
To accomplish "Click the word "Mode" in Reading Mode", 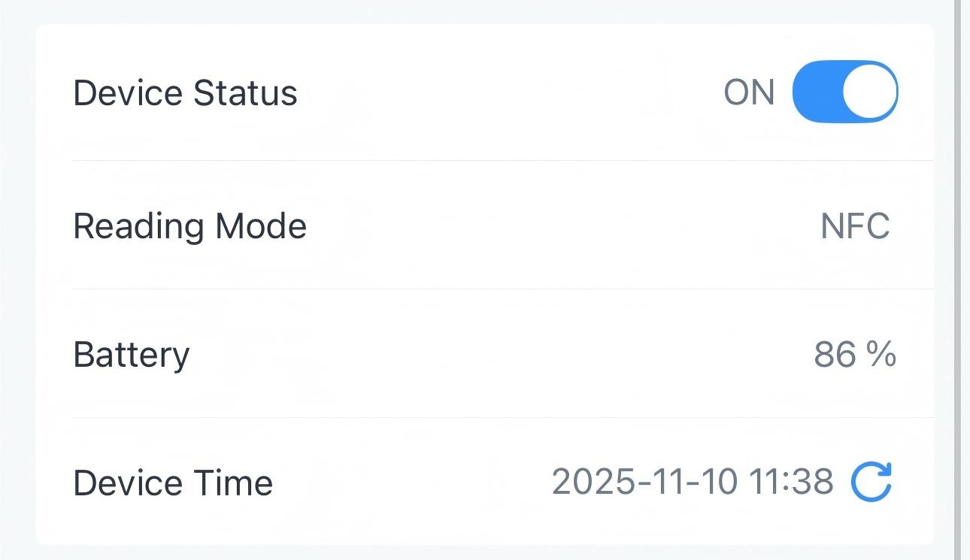I will [x=261, y=226].
